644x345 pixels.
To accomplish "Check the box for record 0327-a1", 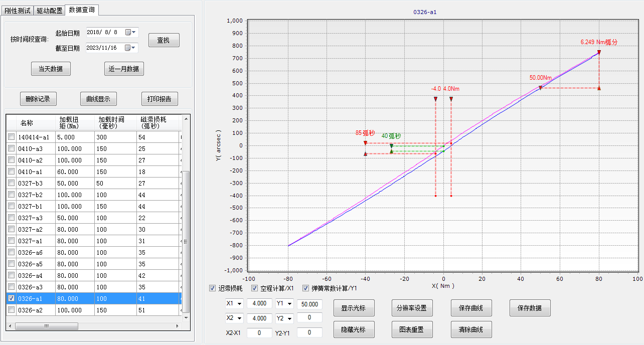I will pyautogui.click(x=12, y=241).
